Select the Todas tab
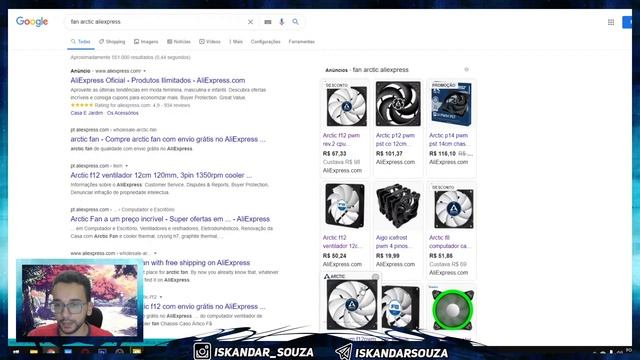 (x=81, y=42)
